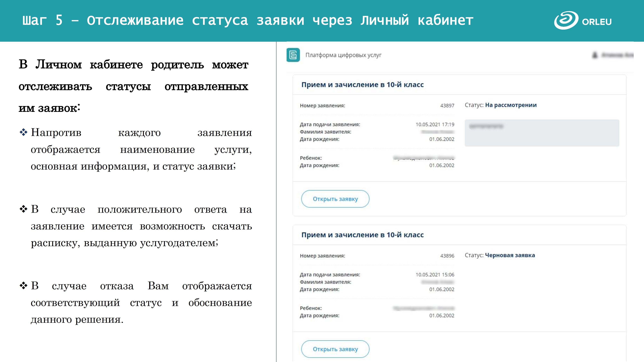Click the Черновая заявка status label
The width and height of the screenshot is (644, 362).
coord(510,255)
